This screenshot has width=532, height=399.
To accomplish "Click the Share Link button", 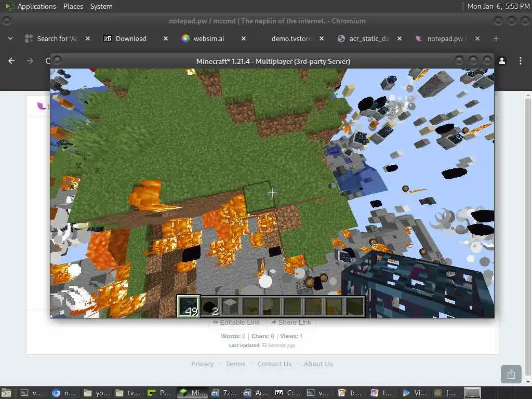I will tap(291, 322).
